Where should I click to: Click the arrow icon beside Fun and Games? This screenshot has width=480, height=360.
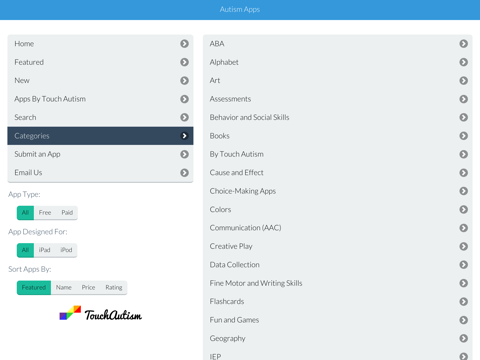click(x=463, y=320)
